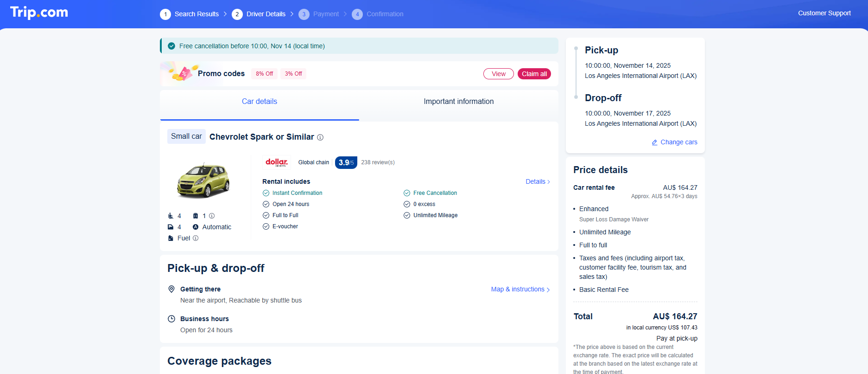Click 'Approx. AU$ 54.76×3 days' text

[x=664, y=196]
